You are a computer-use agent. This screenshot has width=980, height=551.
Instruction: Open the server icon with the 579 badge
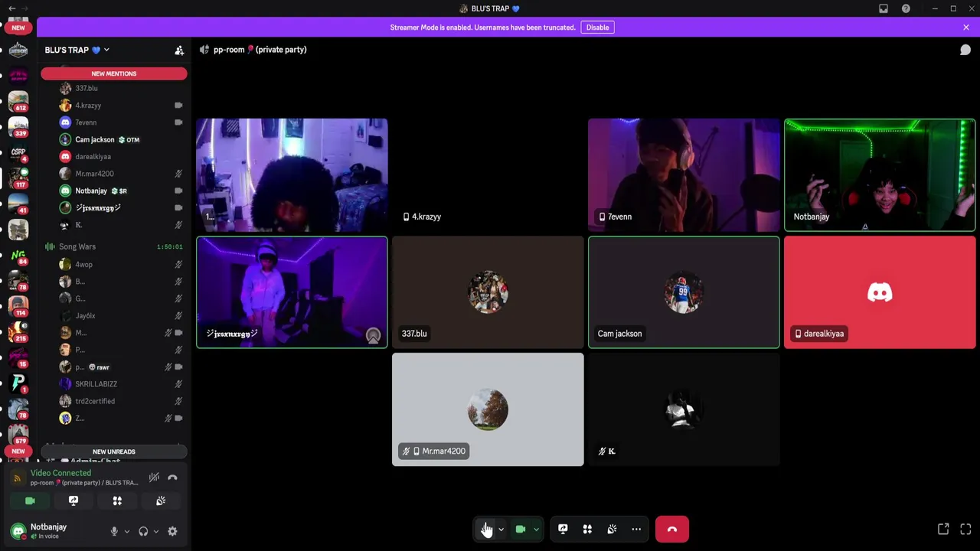(18, 434)
